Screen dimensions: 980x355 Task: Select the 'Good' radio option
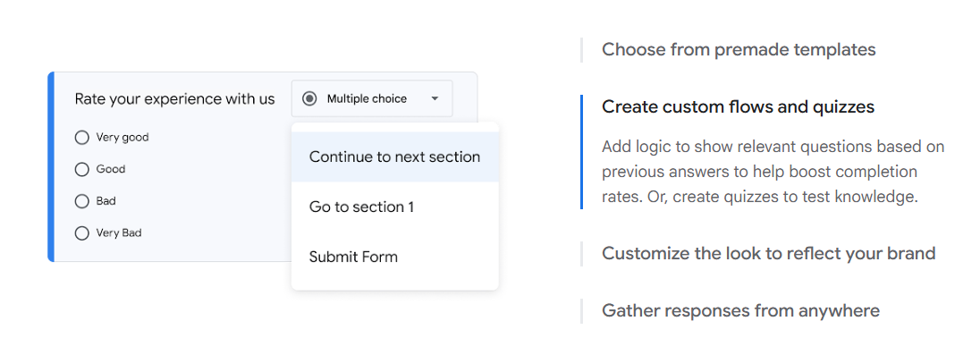click(82, 169)
